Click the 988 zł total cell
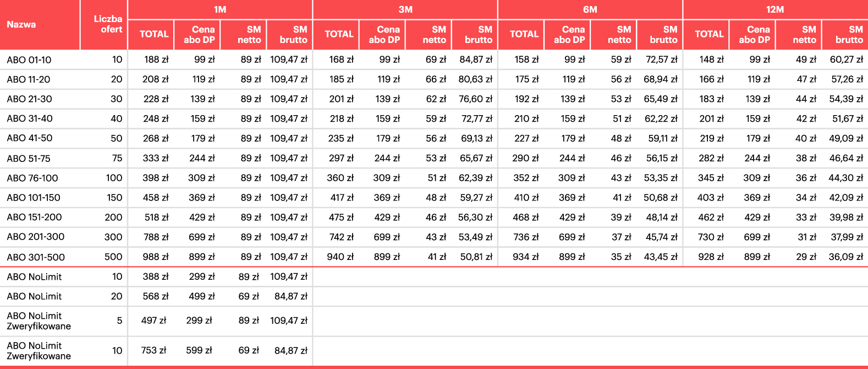The image size is (868, 369). coord(156,257)
